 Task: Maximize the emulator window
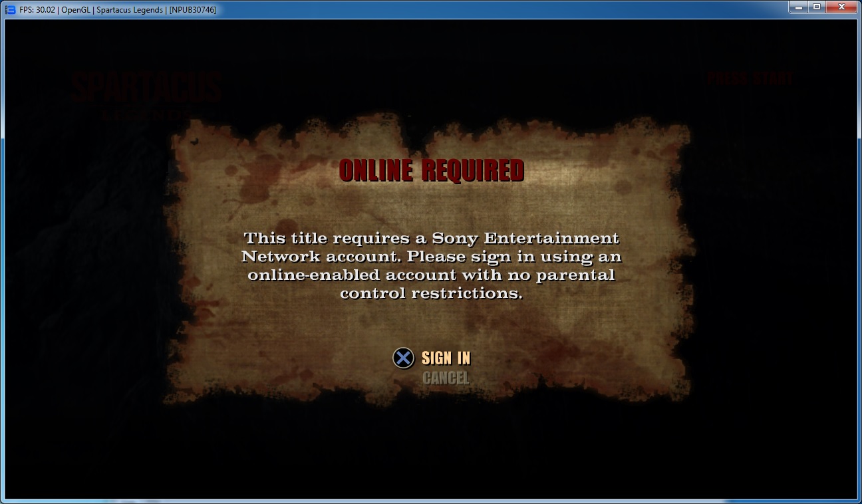[x=817, y=7]
